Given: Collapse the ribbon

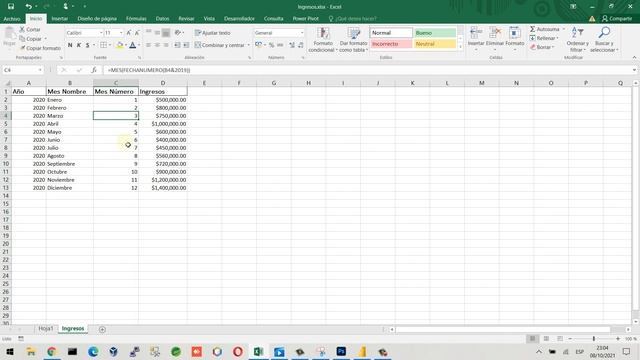Looking at the screenshot, I should [634, 58].
